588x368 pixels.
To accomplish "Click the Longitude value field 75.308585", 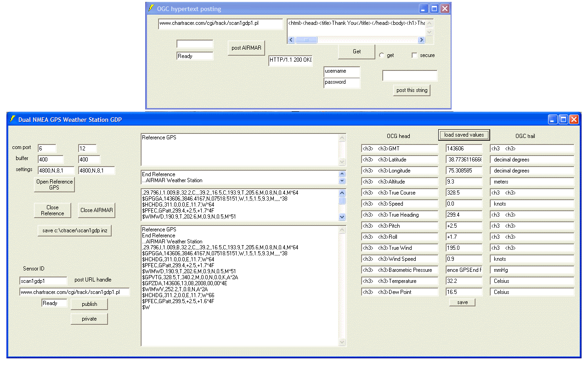I will coord(464,171).
